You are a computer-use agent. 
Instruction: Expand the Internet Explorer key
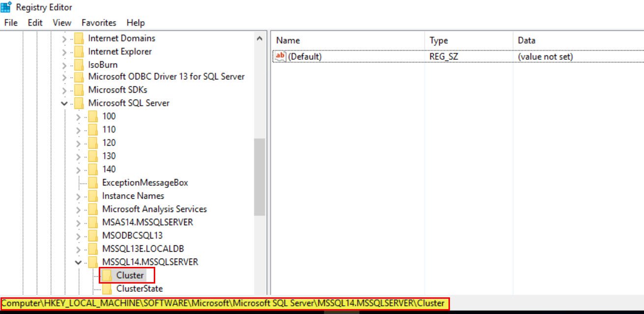[x=64, y=52]
